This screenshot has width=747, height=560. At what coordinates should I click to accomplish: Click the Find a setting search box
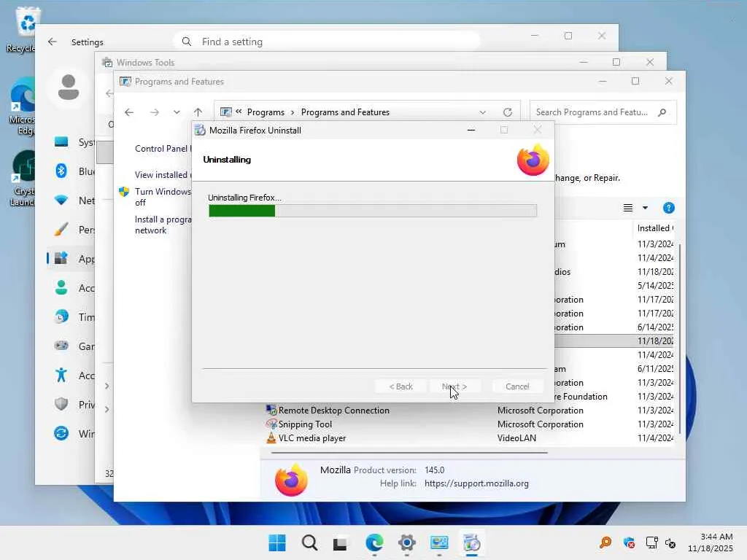pos(327,42)
